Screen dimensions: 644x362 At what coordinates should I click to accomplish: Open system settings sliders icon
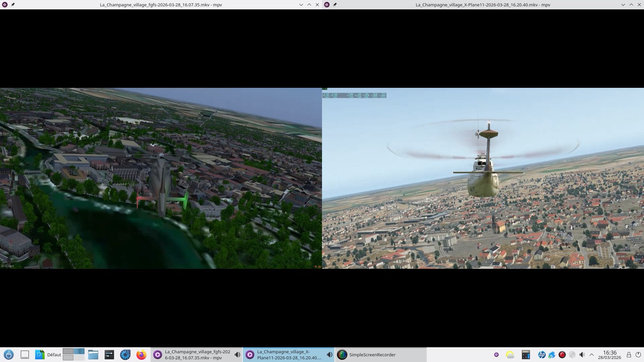tap(109, 355)
